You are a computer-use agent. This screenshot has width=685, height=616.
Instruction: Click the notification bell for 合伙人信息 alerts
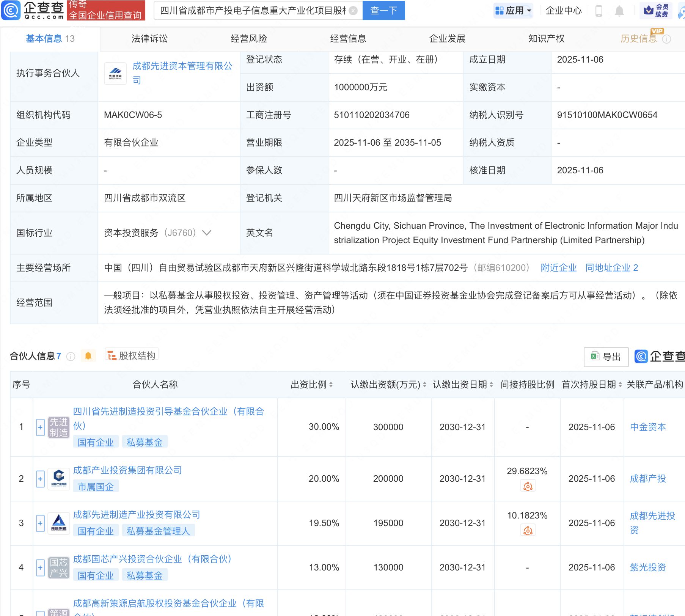pos(88,356)
